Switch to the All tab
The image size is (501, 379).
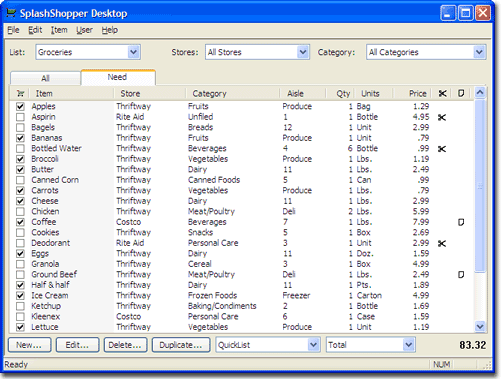45,78
